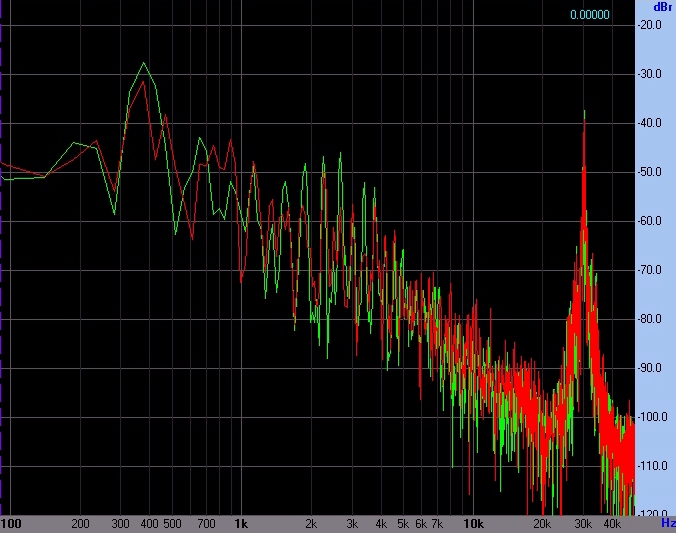The width and height of the screenshot is (676, 533).
Task: Click the 5k frequency label
Action: tap(403, 524)
